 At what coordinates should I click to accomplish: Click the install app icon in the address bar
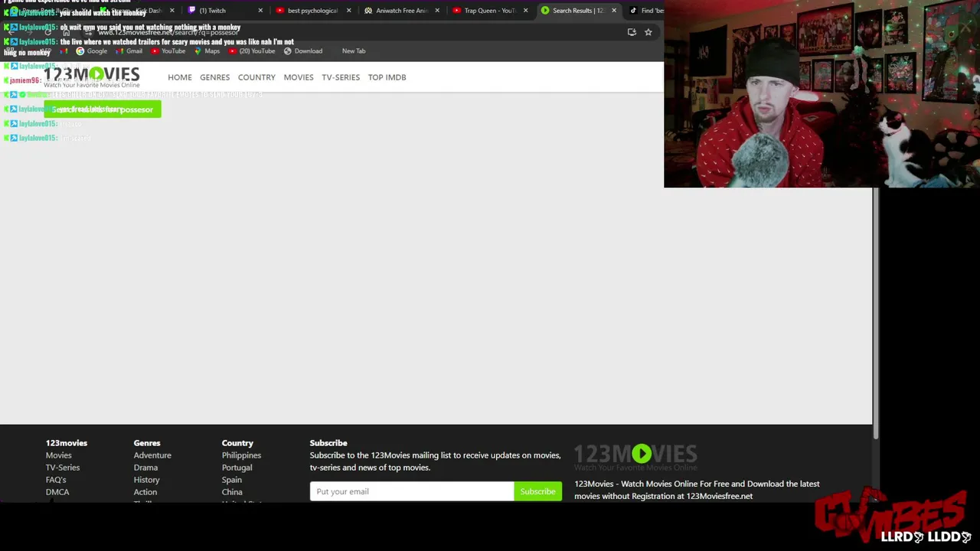[632, 32]
